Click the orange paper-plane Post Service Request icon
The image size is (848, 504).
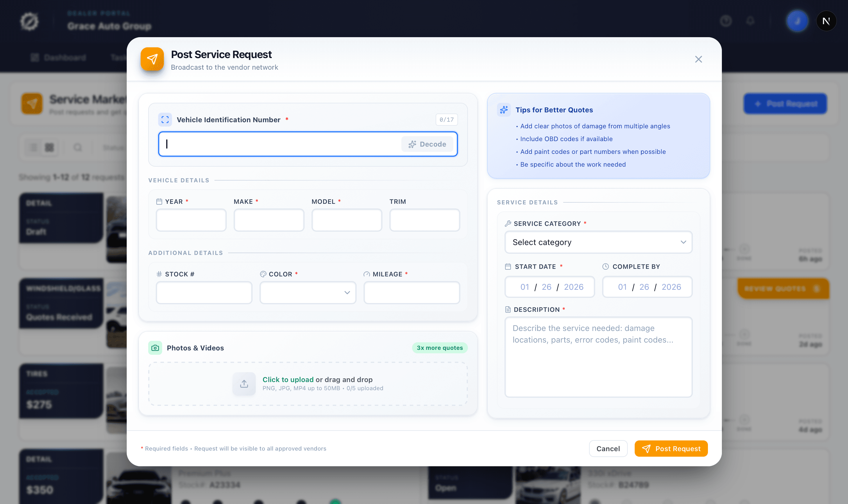click(x=152, y=59)
